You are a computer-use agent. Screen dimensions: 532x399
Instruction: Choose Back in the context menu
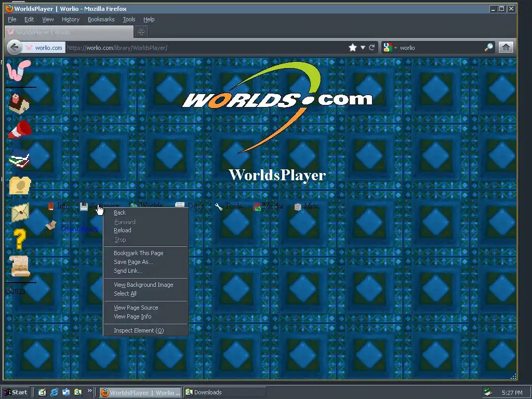pos(145,212)
